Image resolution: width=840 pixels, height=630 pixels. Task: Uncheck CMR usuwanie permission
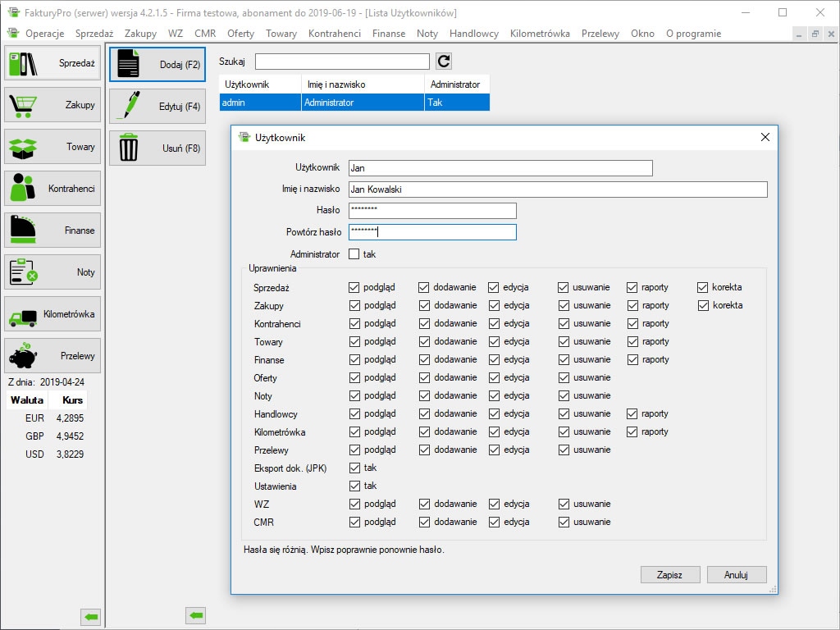click(564, 522)
